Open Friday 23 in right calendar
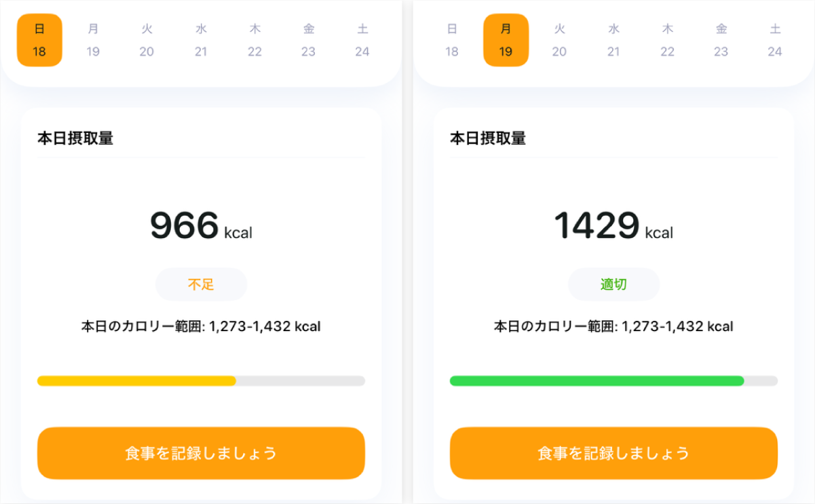 point(721,40)
